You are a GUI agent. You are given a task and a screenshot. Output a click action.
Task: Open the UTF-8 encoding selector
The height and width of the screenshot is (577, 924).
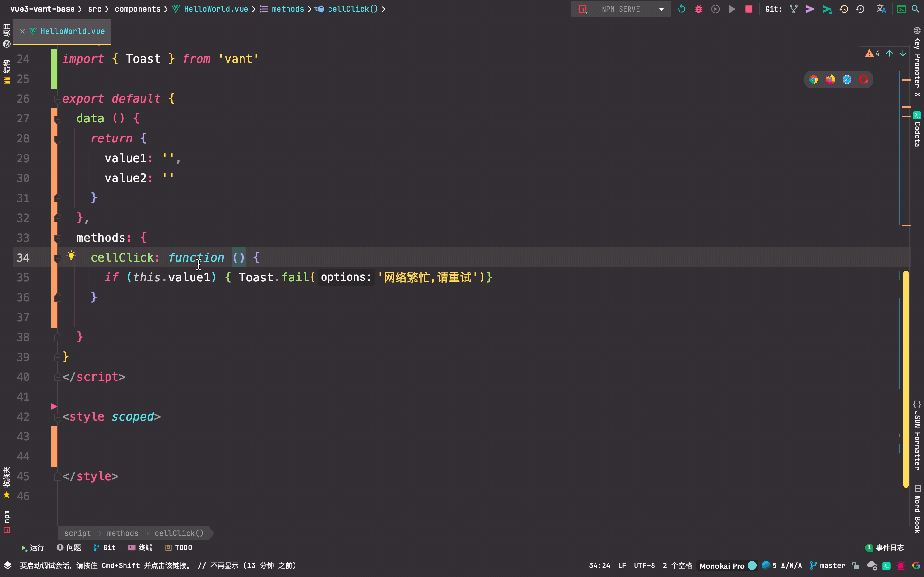(x=644, y=565)
